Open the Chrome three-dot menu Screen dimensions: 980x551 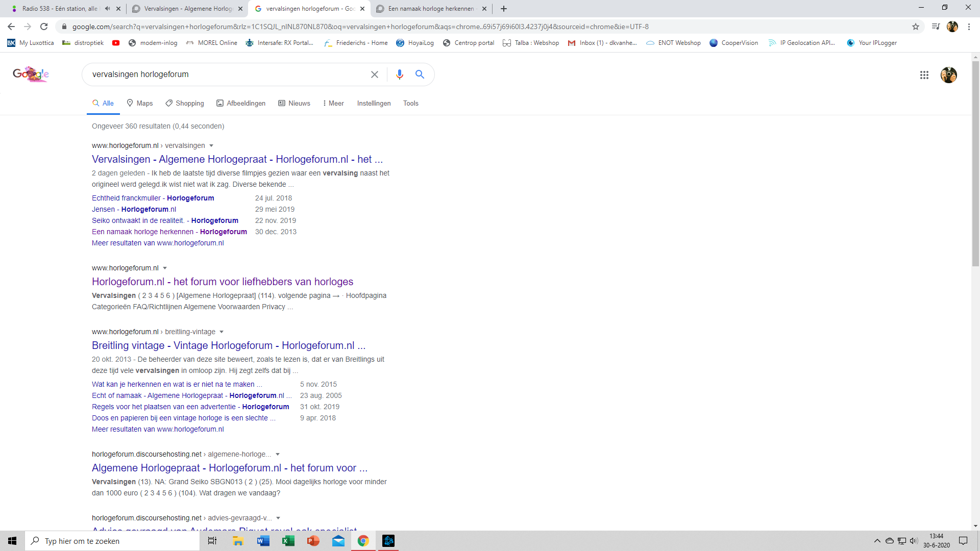tap(969, 27)
